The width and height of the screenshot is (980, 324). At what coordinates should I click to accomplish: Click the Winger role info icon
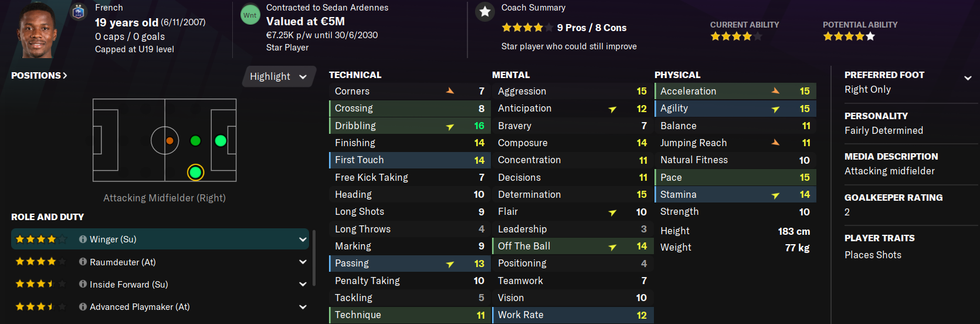click(83, 239)
